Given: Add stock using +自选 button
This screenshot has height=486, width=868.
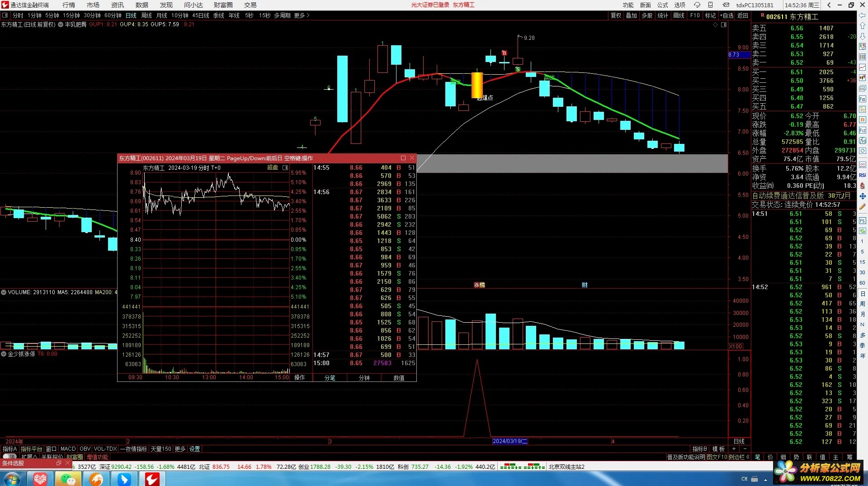Looking at the screenshot, I should coord(727,15).
